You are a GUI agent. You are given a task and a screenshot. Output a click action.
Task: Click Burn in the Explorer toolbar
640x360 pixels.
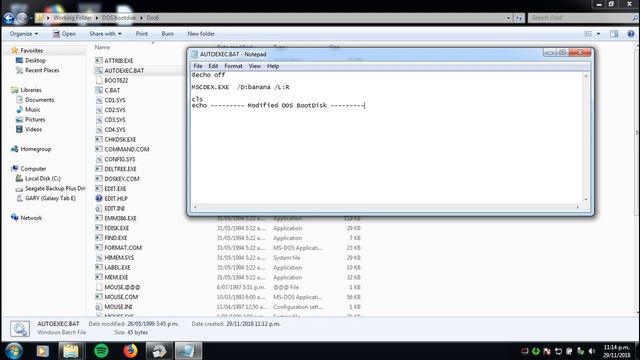tap(168, 34)
